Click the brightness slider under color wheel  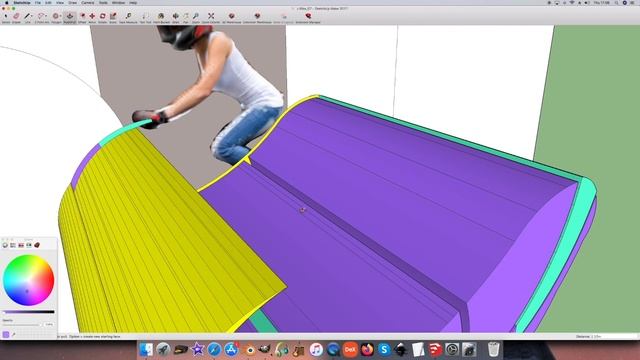[x=29, y=312]
